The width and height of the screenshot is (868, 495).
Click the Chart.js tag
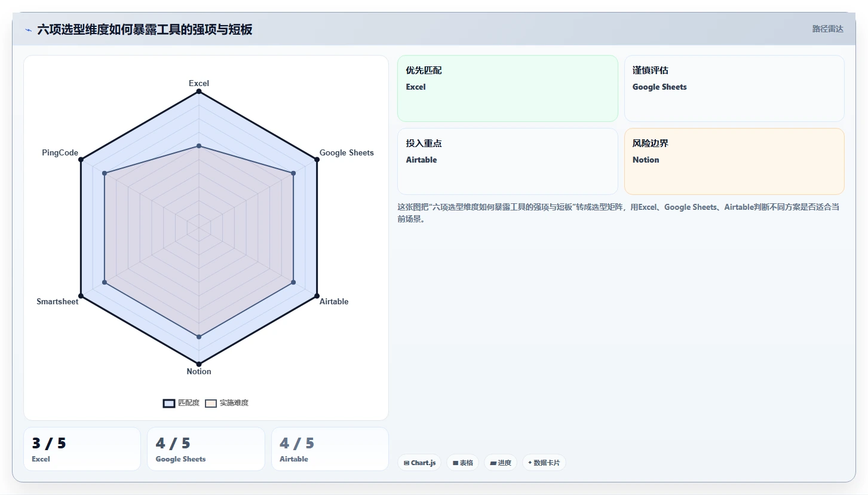tap(419, 463)
